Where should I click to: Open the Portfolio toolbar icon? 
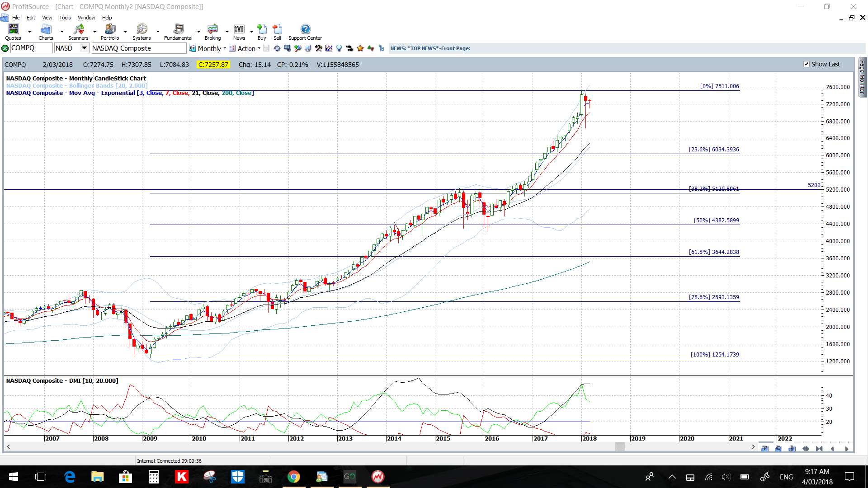(110, 32)
